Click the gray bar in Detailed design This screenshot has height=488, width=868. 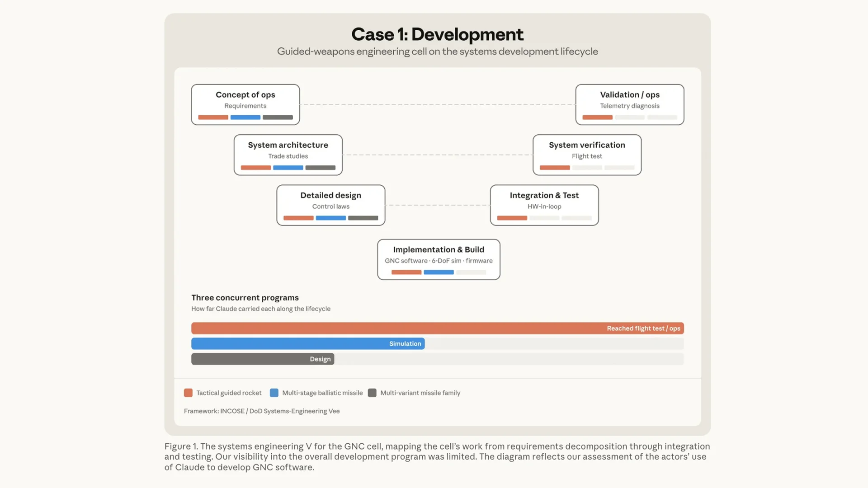(363, 218)
